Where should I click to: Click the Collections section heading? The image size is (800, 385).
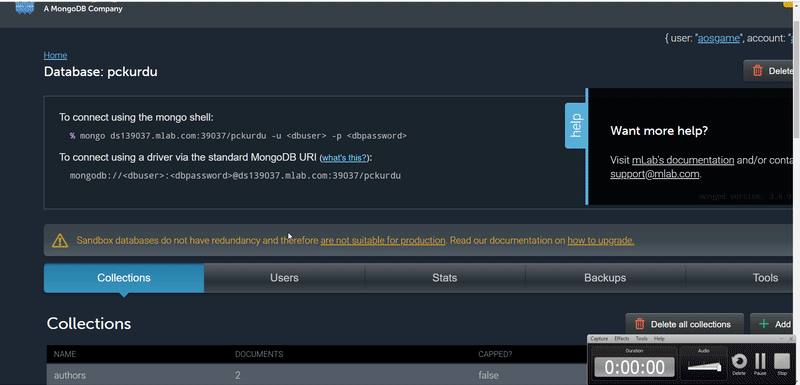89,324
